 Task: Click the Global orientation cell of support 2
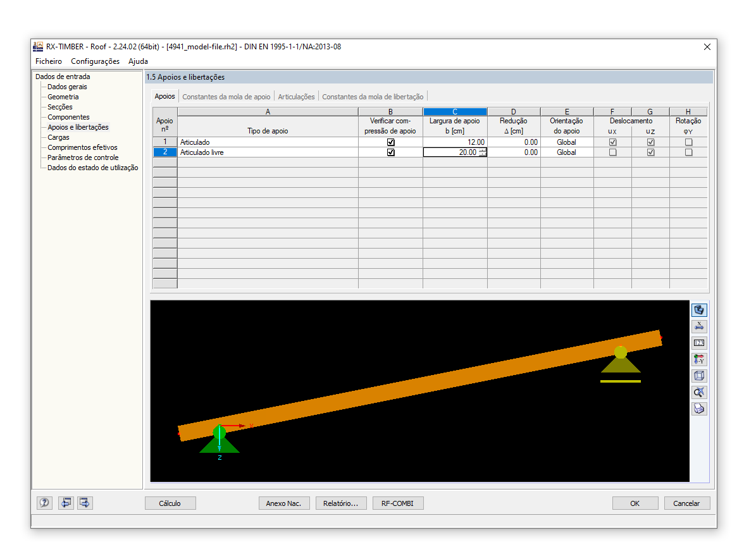pos(566,152)
